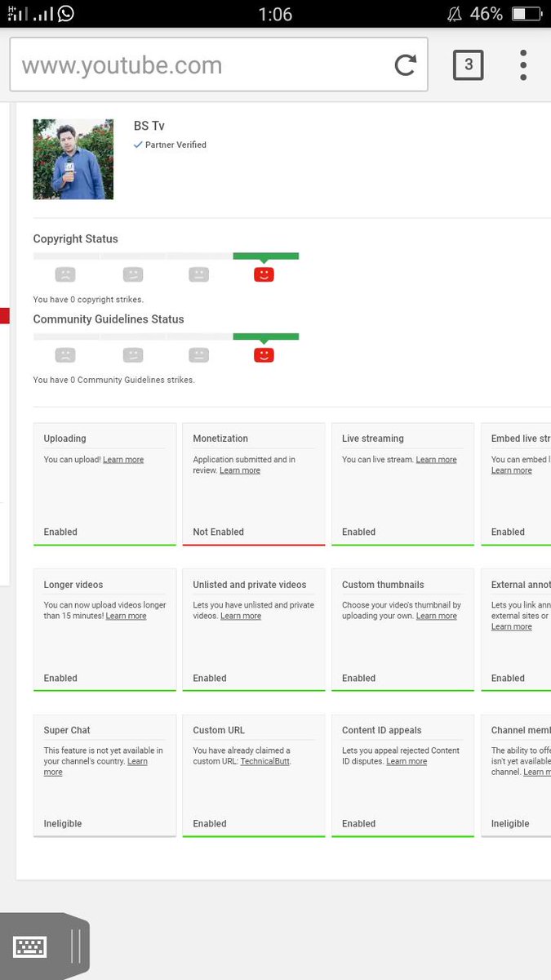Click the Content ID appeals card title
This screenshot has height=980, width=551.
(382, 730)
